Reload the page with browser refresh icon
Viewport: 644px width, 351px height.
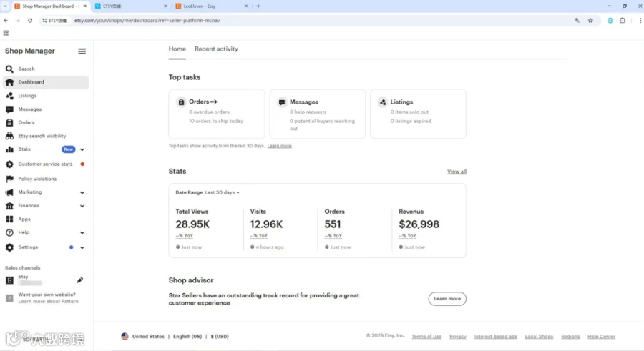click(x=30, y=20)
